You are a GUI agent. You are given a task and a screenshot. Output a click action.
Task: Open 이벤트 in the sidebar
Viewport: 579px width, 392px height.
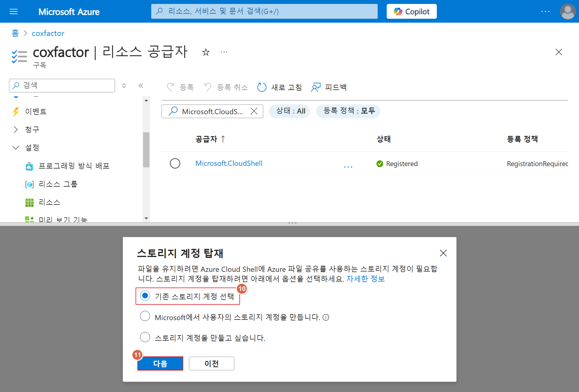pos(36,111)
